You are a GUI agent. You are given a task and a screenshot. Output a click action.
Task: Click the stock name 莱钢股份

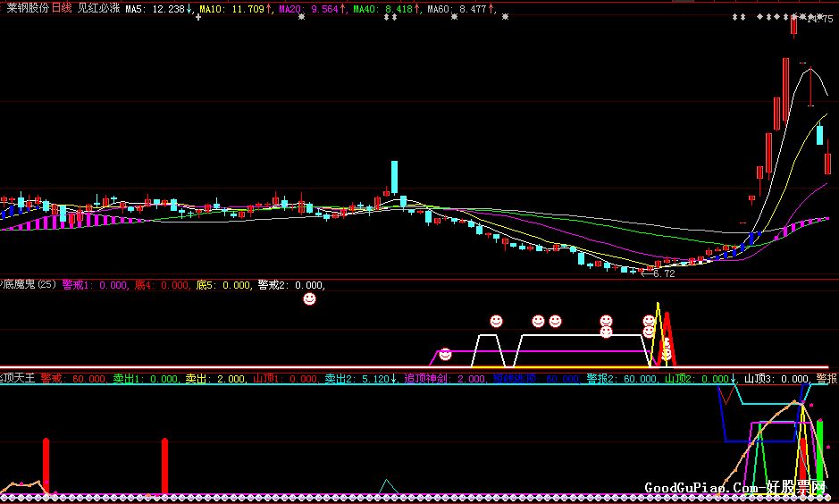tap(28, 9)
